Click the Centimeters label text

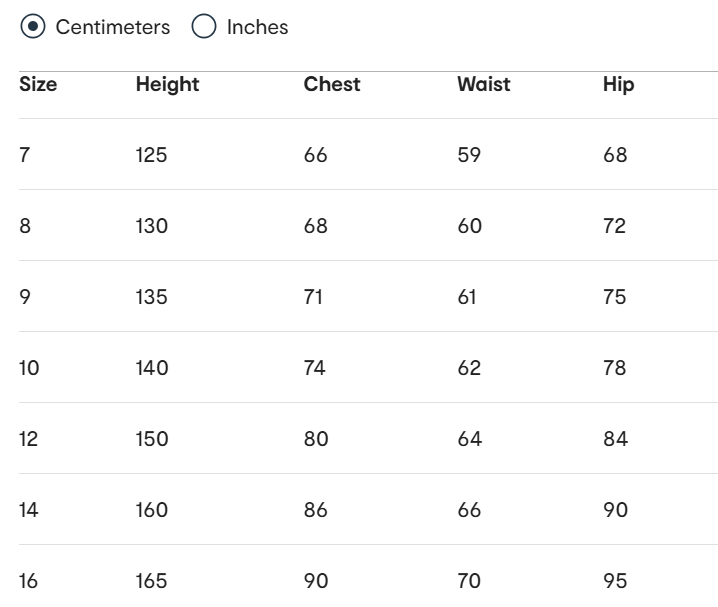pyautogui.click(x=113, y=27)
